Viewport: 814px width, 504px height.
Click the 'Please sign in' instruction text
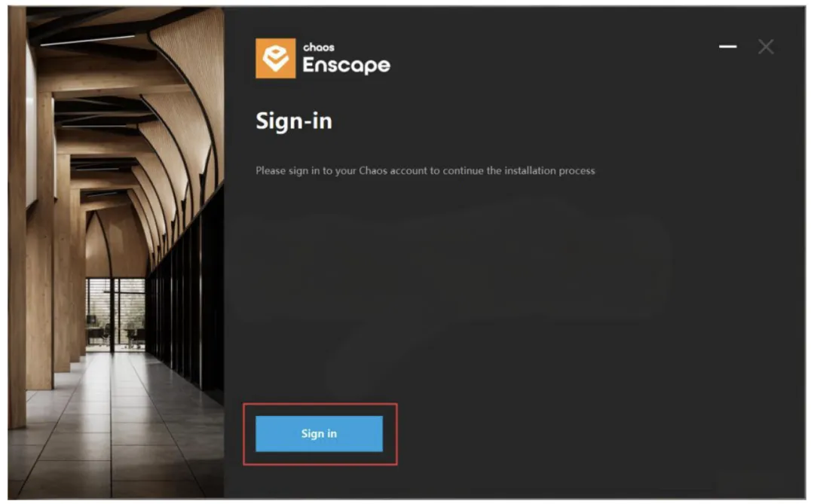[425, 170]
